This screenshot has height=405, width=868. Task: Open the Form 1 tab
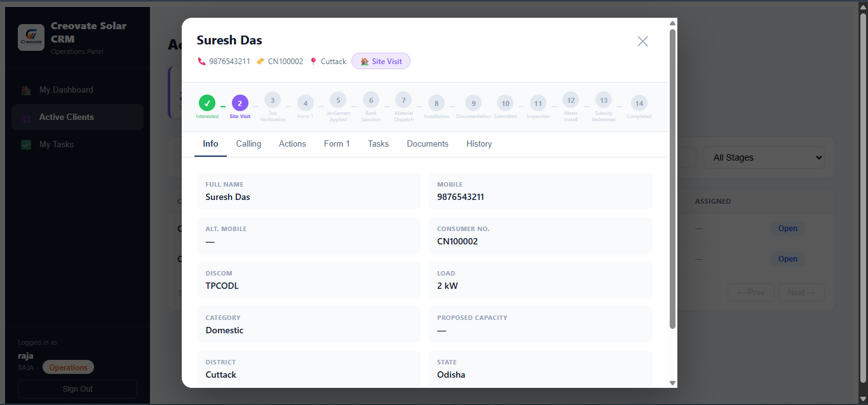tap(337, 144)
